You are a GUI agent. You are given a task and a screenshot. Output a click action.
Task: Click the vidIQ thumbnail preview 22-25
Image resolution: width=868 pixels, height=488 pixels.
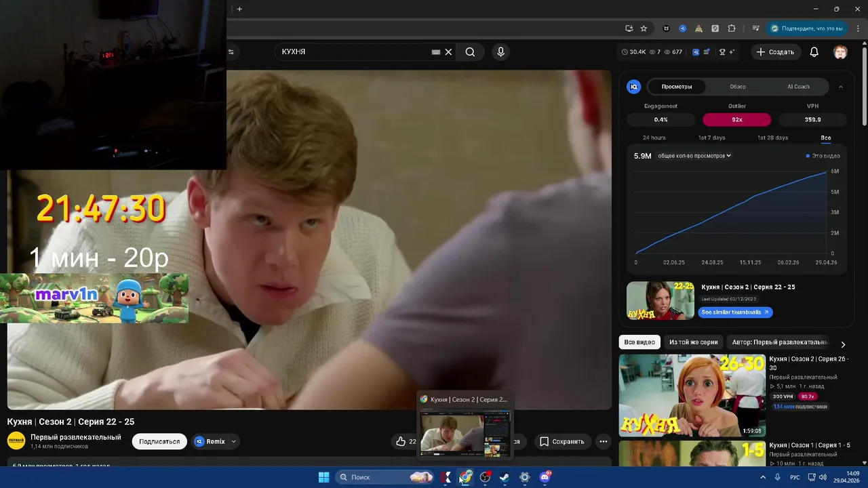coord(660,300)
